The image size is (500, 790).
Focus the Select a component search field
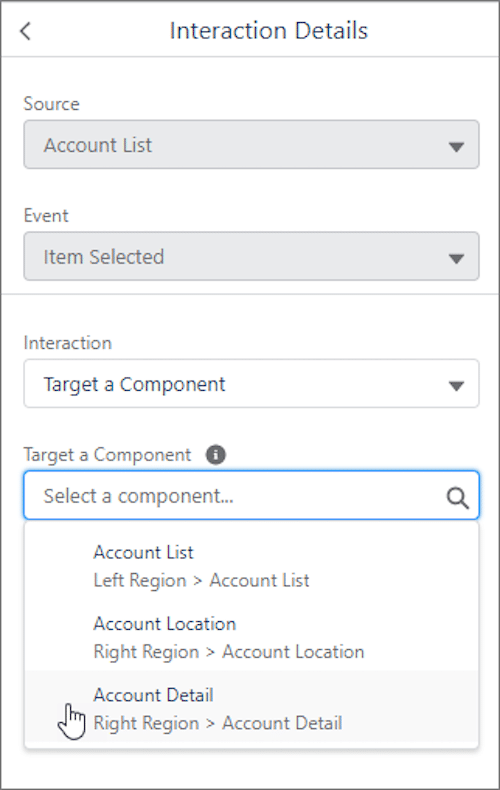(x=252, y=495)
